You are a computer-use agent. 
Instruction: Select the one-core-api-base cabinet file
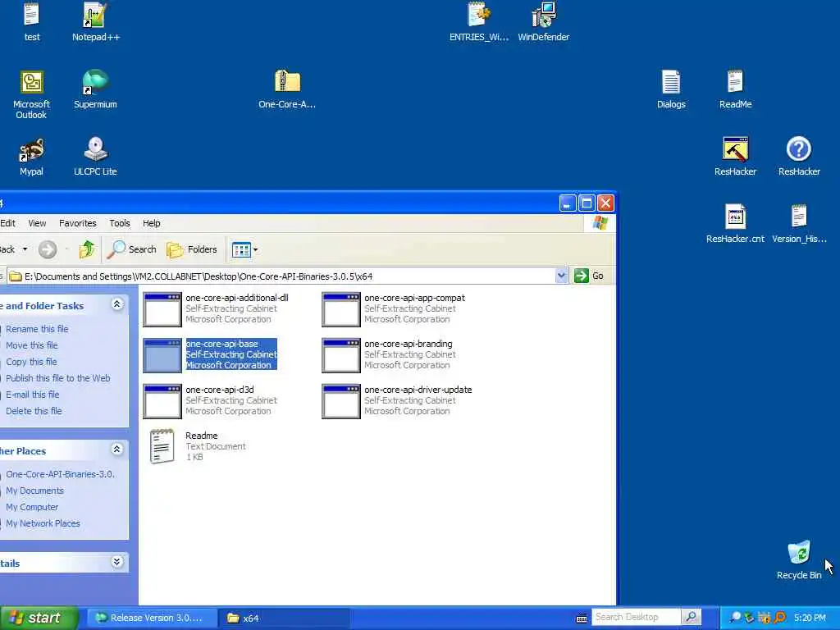click(210, 354)
